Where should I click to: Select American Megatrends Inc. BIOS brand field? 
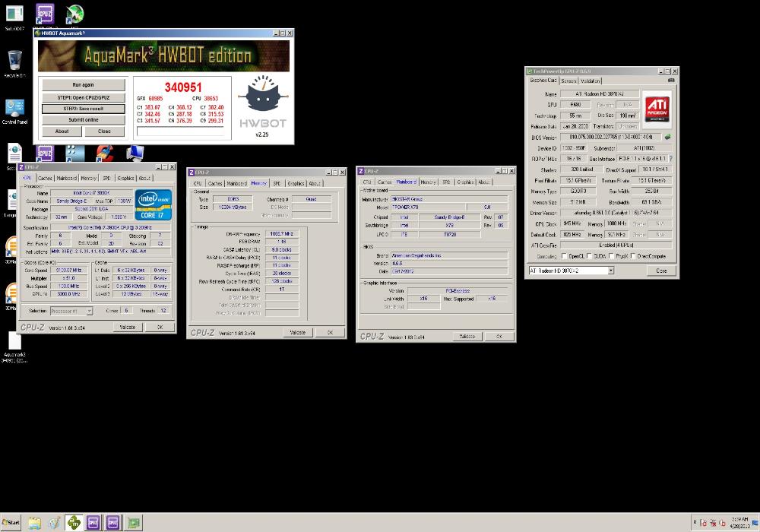pos(449,255)
